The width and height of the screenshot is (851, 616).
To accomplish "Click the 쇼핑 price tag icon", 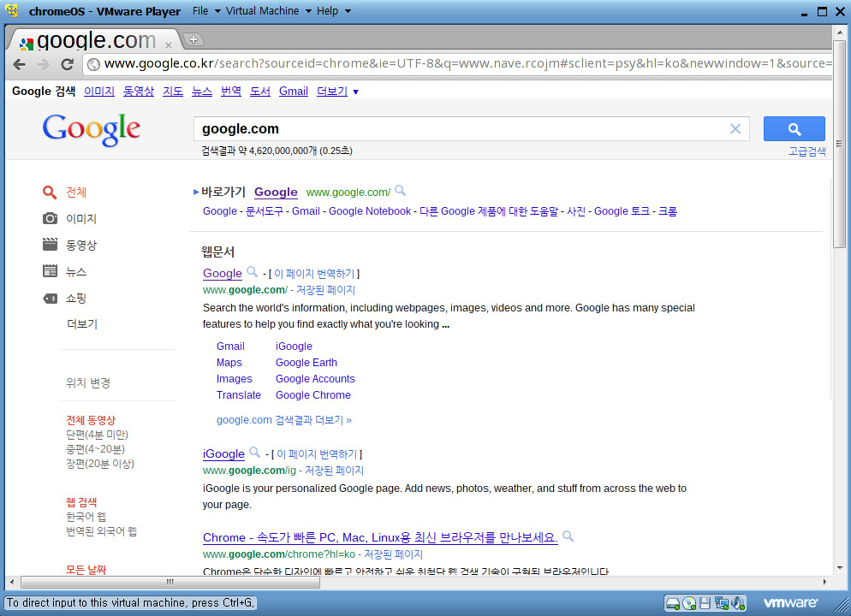I will 50,298.
